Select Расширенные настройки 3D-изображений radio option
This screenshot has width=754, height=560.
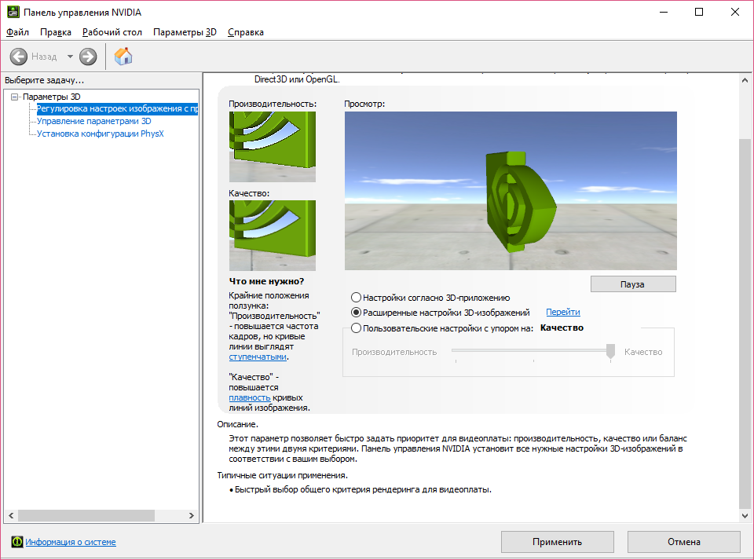click(x=356, y=313)
